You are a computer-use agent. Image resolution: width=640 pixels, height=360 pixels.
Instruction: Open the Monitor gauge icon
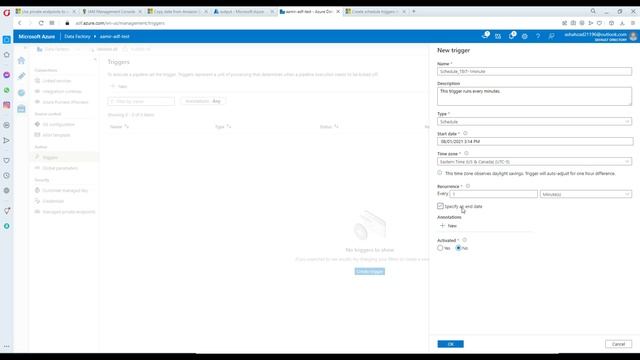coord(21,93)
